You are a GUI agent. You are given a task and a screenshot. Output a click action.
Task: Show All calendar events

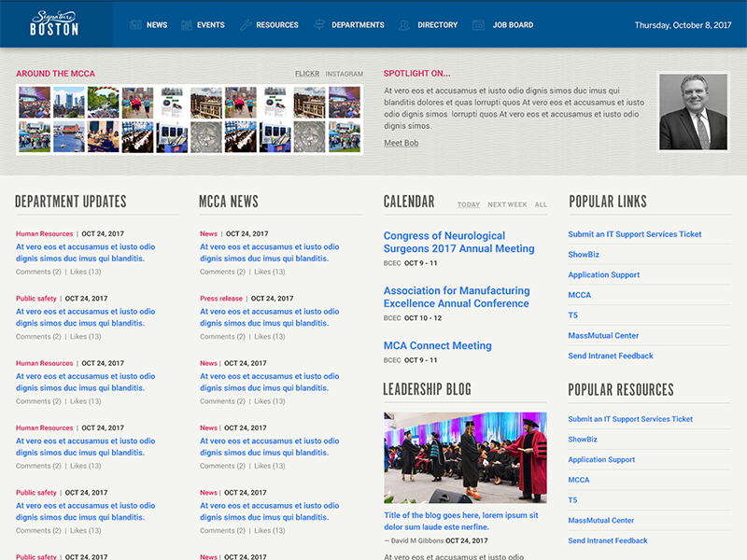click(x=541, y=203)
